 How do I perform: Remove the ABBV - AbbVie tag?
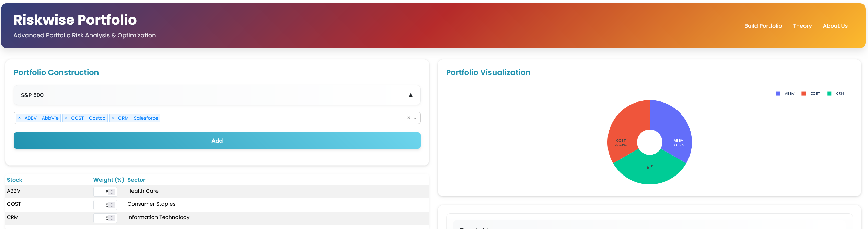19,118
